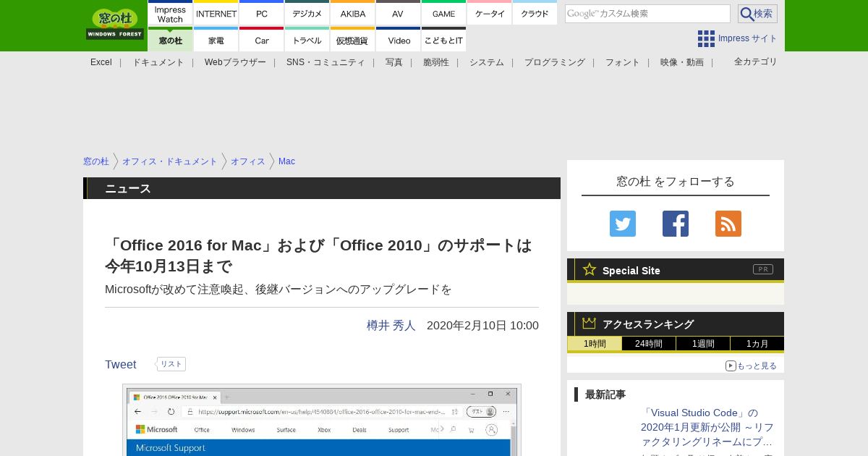Select the 1時間 ranking tab

[595, 344]
